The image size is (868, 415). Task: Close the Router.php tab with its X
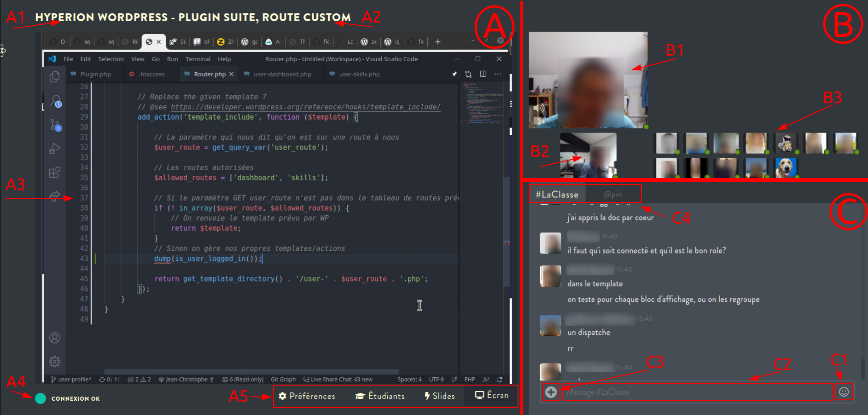click(231, 74)
